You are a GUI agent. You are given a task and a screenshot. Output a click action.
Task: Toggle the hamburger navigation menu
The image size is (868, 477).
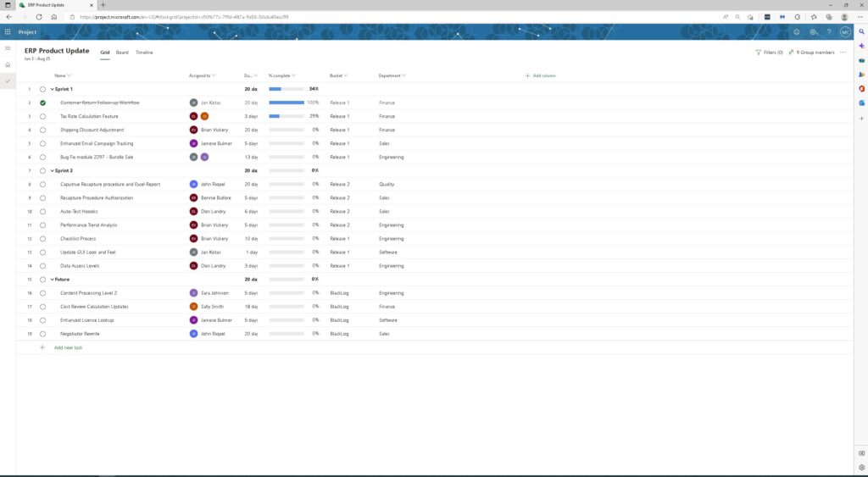pos(8,47)
